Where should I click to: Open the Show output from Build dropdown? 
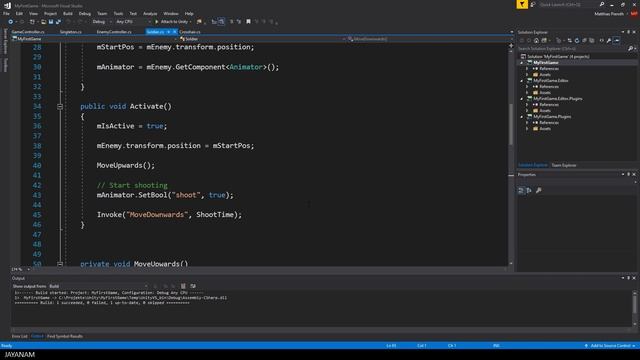[x=98, y=287]
